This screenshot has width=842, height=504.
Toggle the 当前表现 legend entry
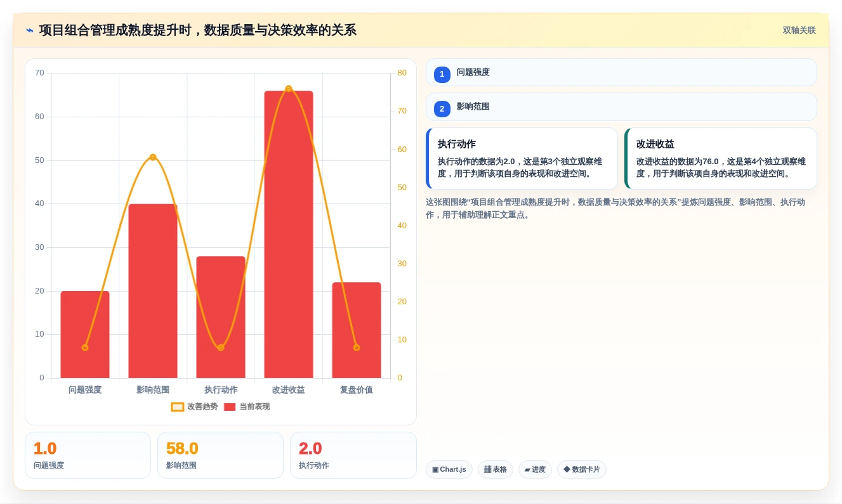247,406
